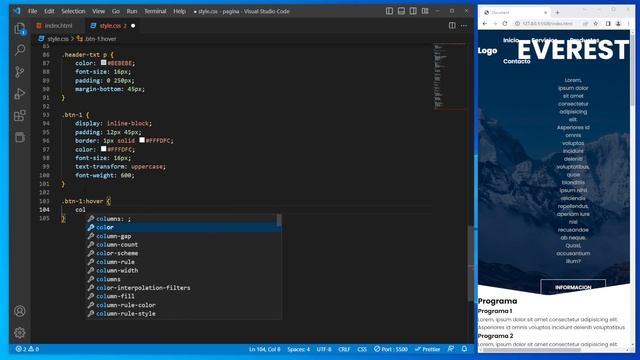Click browser address bar
The width and height of the screenshot is (640, 360).
tap(551, 24)
